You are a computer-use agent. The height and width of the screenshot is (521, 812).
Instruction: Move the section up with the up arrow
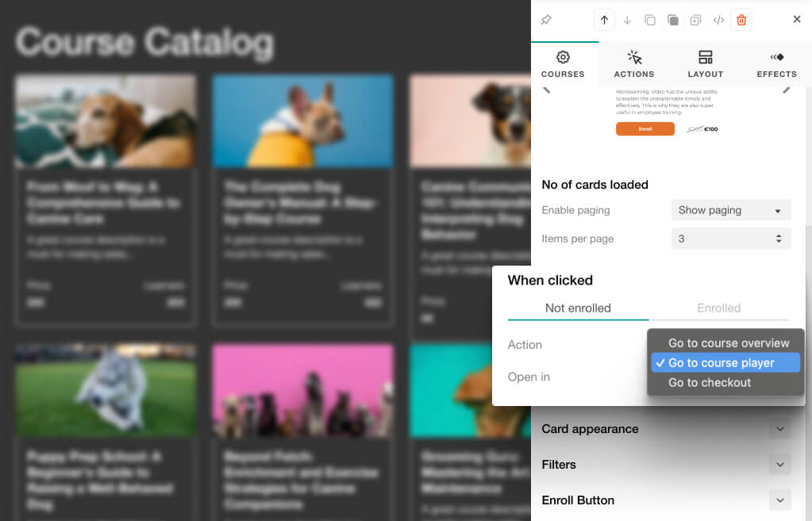tap(604, 20)
